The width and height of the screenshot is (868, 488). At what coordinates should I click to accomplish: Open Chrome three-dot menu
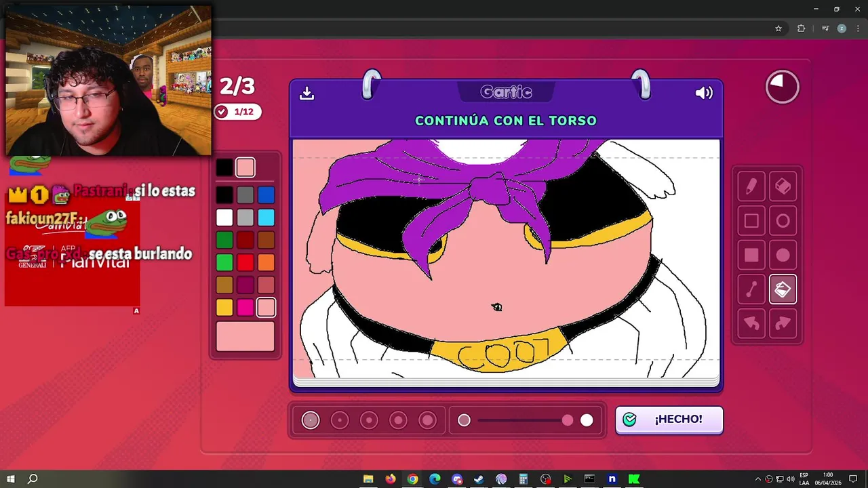858,28
